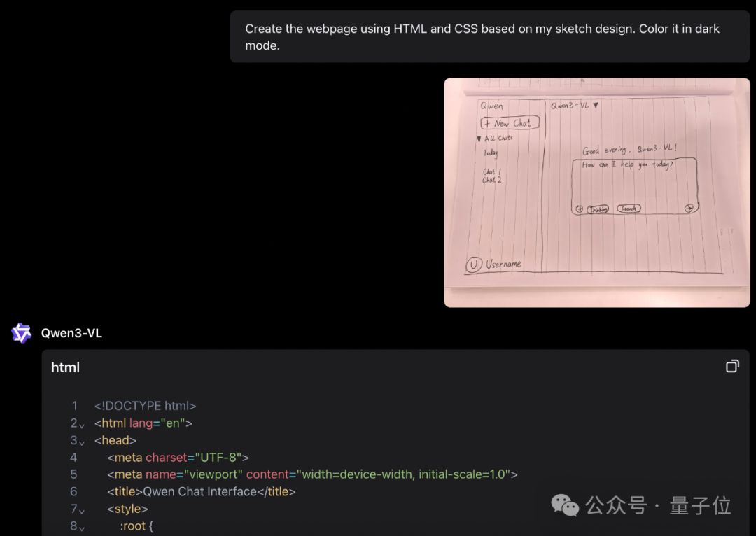Click the Qwen3-VL avatar logo
This screenshot has width=756, height=536.
(21, 333)
